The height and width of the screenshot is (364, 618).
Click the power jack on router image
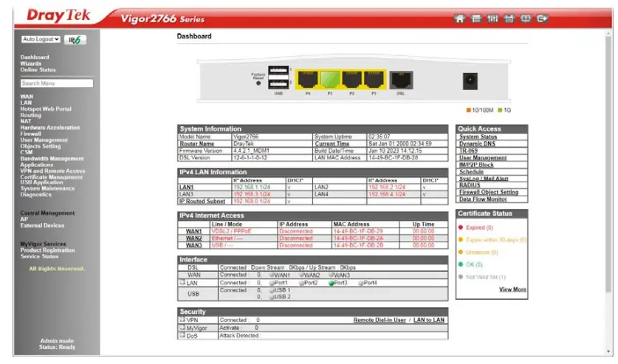pos(470,81)
